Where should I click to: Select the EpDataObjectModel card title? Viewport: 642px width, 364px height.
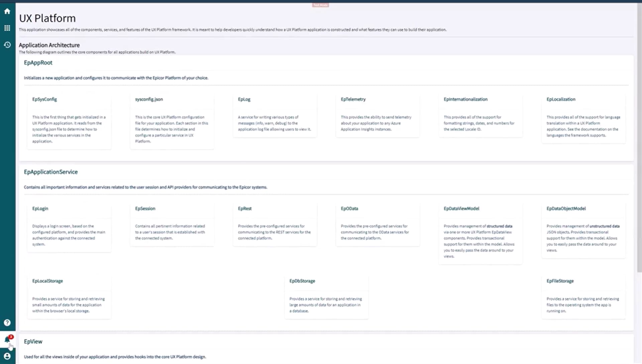coord(566,209)
